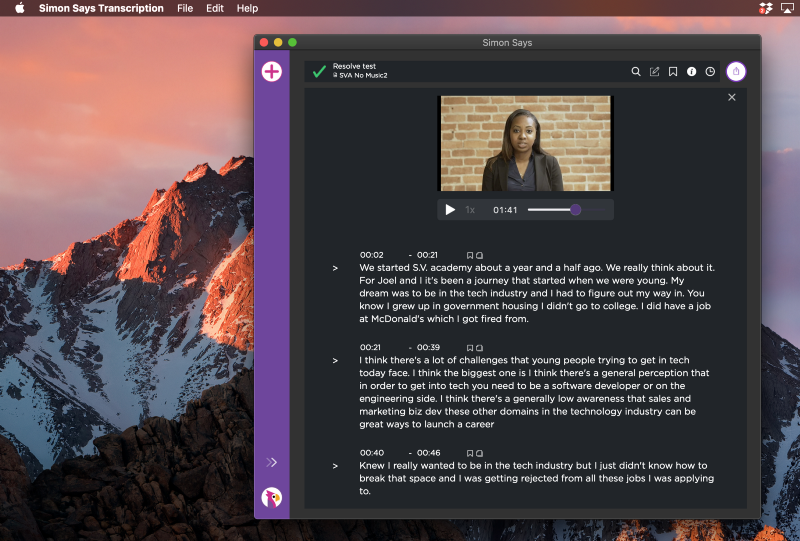Viewport: 800px width, 541px height.
Task: Click the interview video thumbnail
Action: 525,143
